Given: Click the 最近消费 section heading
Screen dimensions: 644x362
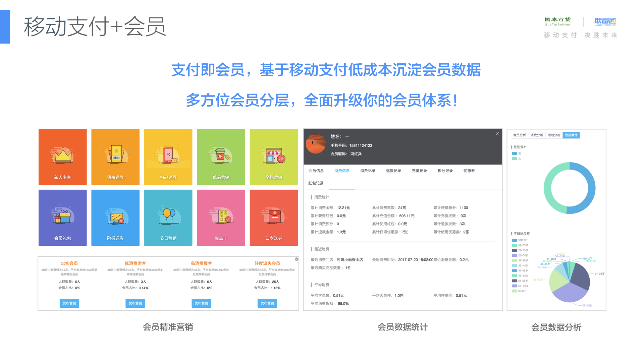Looking at the screenshot, I should [x=322, y=249].
